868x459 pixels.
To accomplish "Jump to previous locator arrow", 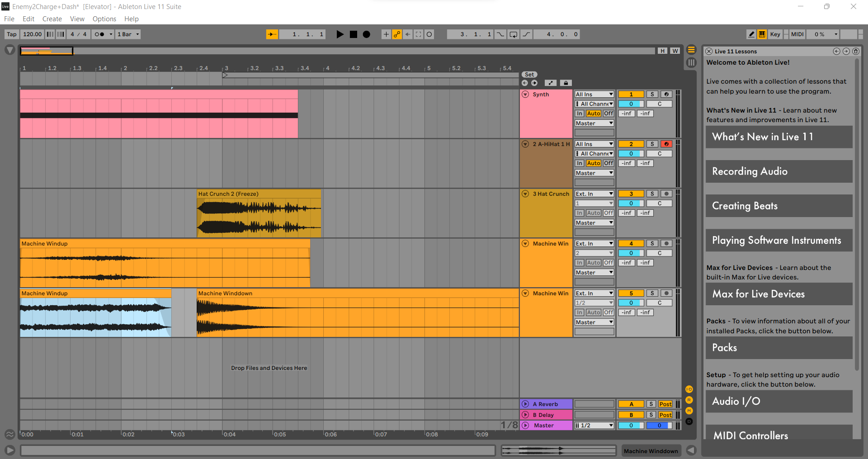I will (x=525, y=83).
